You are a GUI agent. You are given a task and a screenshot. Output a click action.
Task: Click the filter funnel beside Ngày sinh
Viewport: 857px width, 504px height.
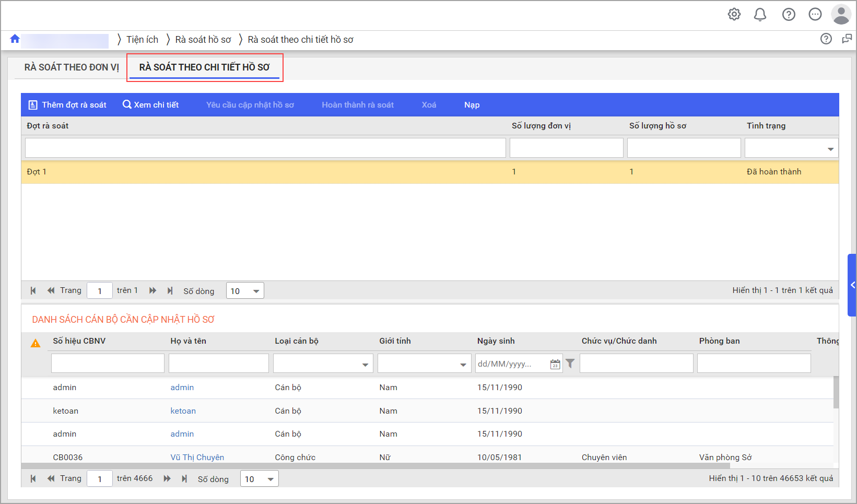click(570, 364)
